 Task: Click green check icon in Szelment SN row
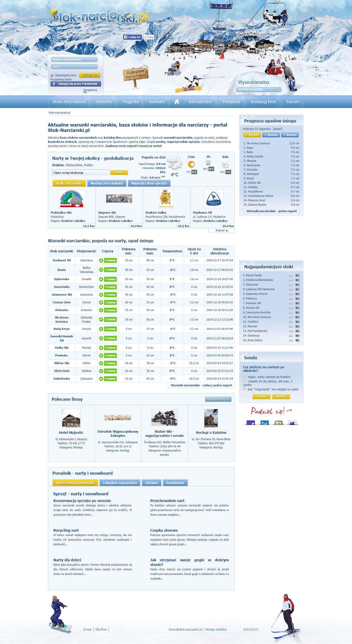pyautogui.click(x=101, y=261)
